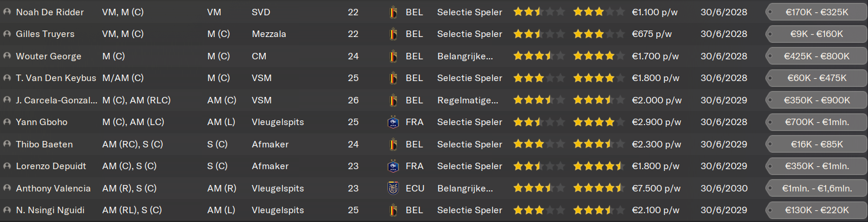Click Wouter George's current ability star rating

(x=539, y=56)
